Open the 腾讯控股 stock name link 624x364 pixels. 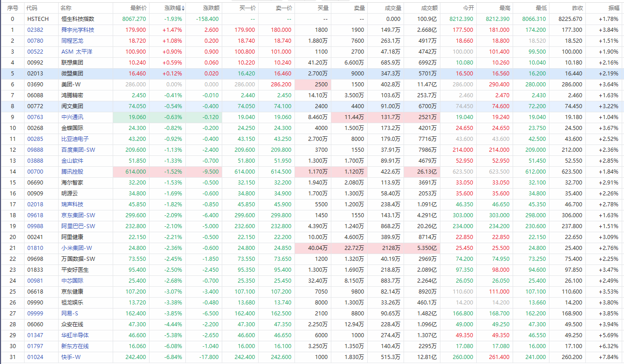point(72,172)
